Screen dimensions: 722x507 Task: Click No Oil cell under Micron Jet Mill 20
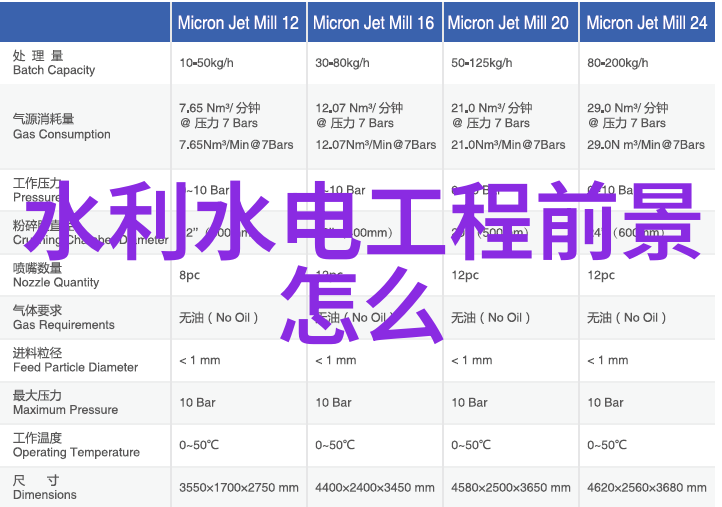pyautogui.click(x=490, y=318)
